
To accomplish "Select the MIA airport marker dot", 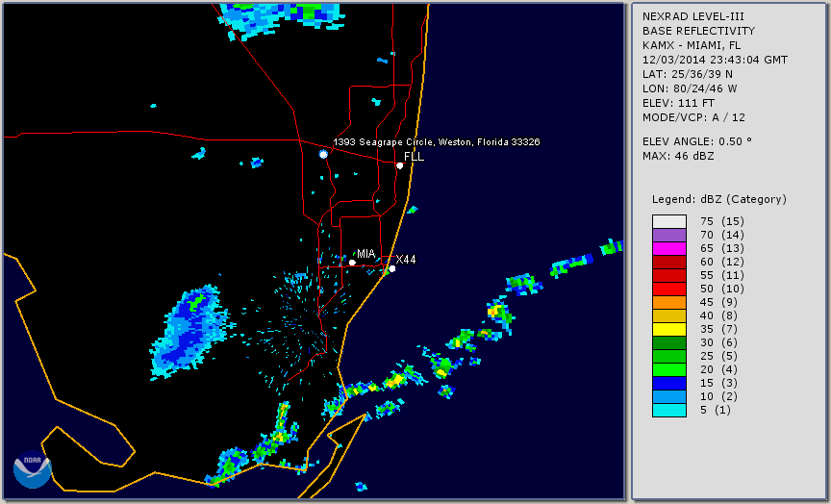I will pos(352,263).
